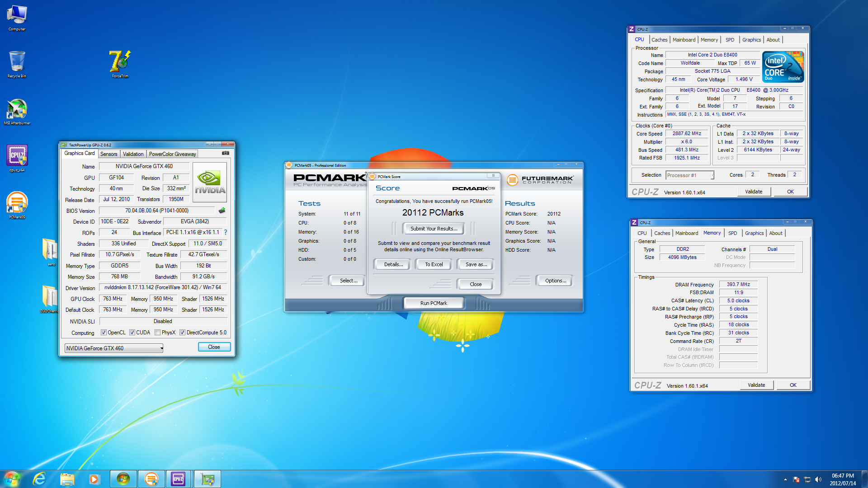Screen dimensions: 868x488
Task: Click the 20112 PCMarks score text
Action: click(433, 213)
